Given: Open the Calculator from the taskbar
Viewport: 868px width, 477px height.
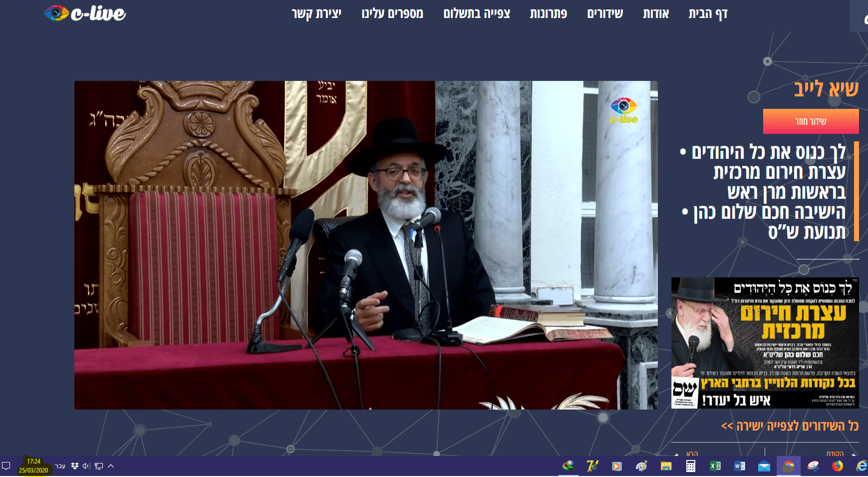Looking at the screenshot, I should click(x=691, y=466).
